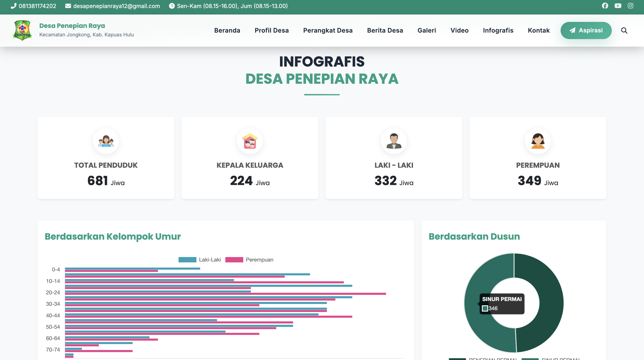Click the 349 Jiwa value
This screenshot has width=644, height=360.
538,181
